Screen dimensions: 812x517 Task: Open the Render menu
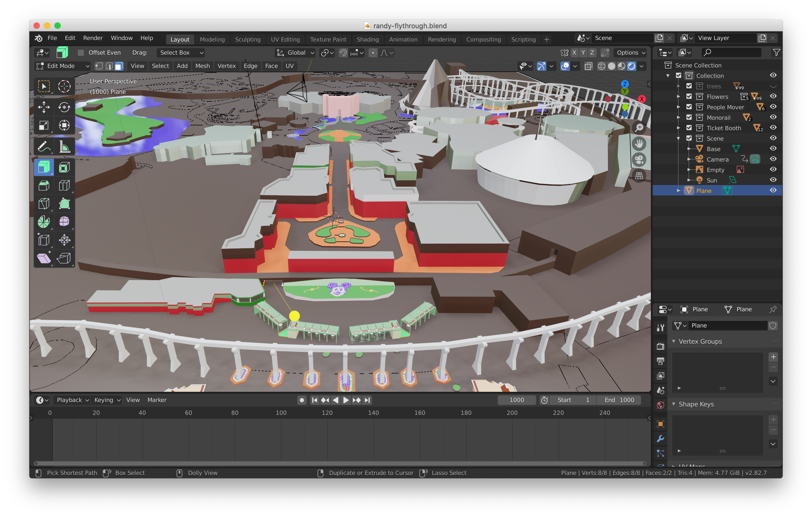pyautogui.click(x=93, y=38)
